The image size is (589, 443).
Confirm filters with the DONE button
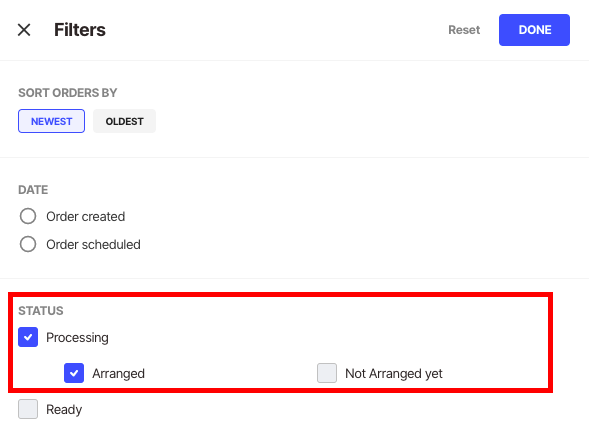point(534,30)
